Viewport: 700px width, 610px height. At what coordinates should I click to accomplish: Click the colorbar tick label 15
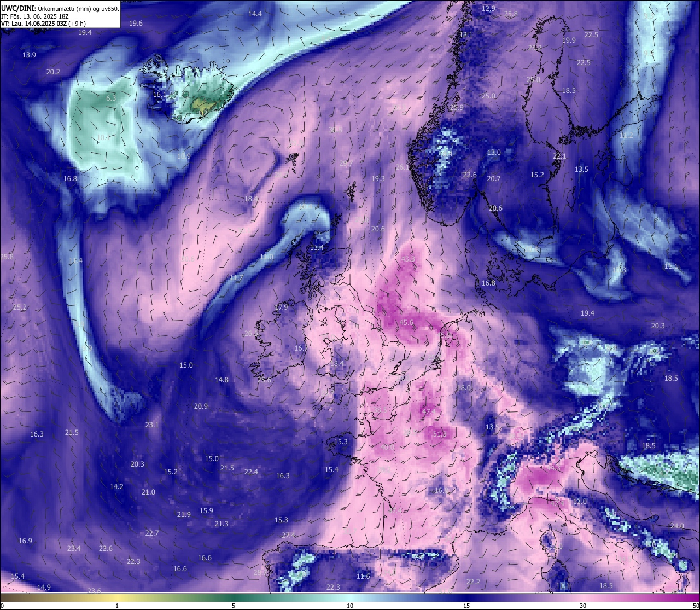(466, 606)
